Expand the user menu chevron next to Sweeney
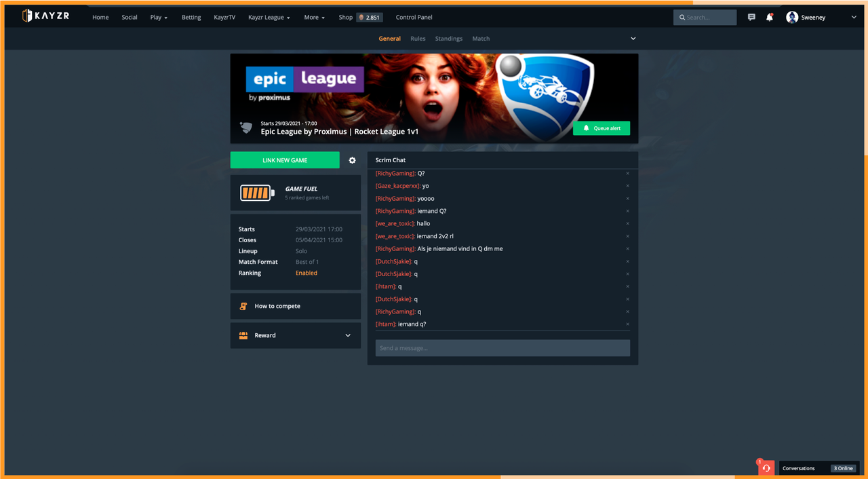This screenshot has height=479, width=868. point(854,17)
